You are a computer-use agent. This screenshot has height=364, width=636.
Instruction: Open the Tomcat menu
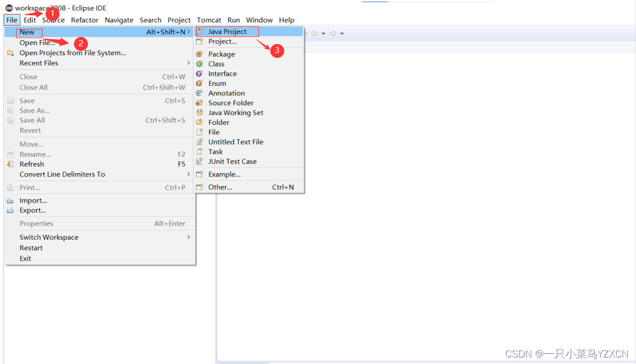(209, 20)
